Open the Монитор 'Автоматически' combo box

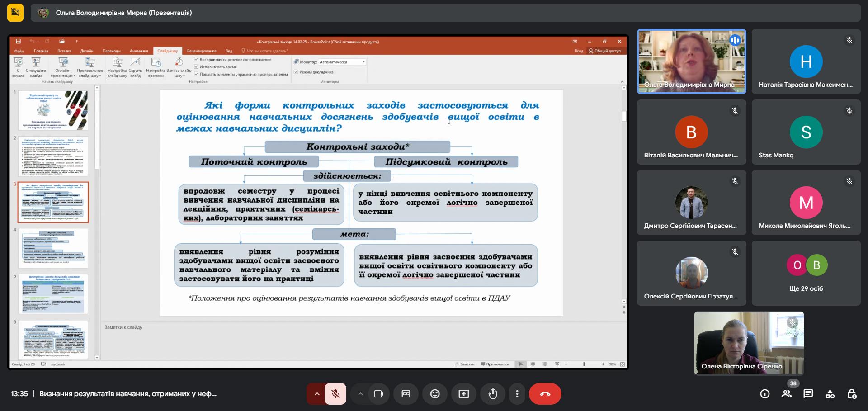point(342,62)
